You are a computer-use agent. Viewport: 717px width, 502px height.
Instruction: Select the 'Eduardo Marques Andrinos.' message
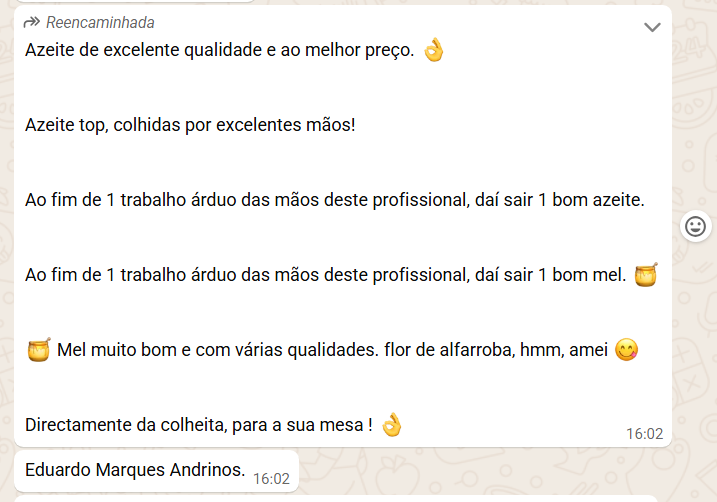pos(134,470)
